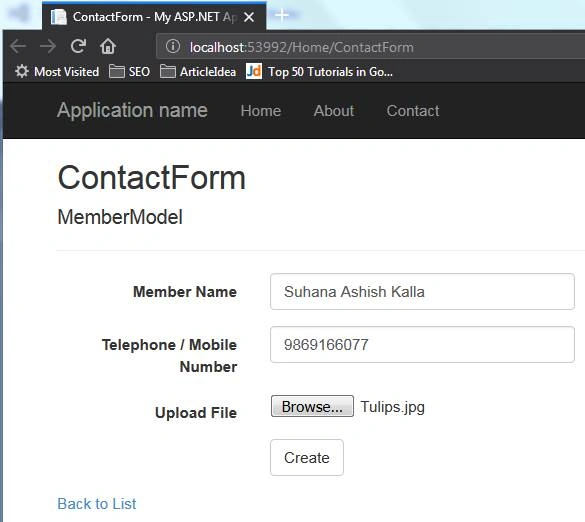Click the browser forward arrow
The width and height of the screenshot is (585, 522).
pos(48,47)
